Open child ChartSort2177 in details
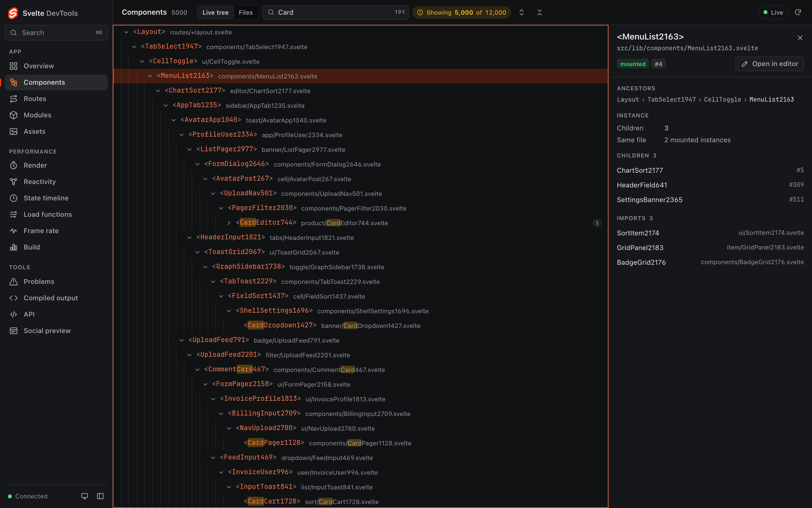Viewport: 812px width, 508px height. pyautogui.click(x=710, y=170)
